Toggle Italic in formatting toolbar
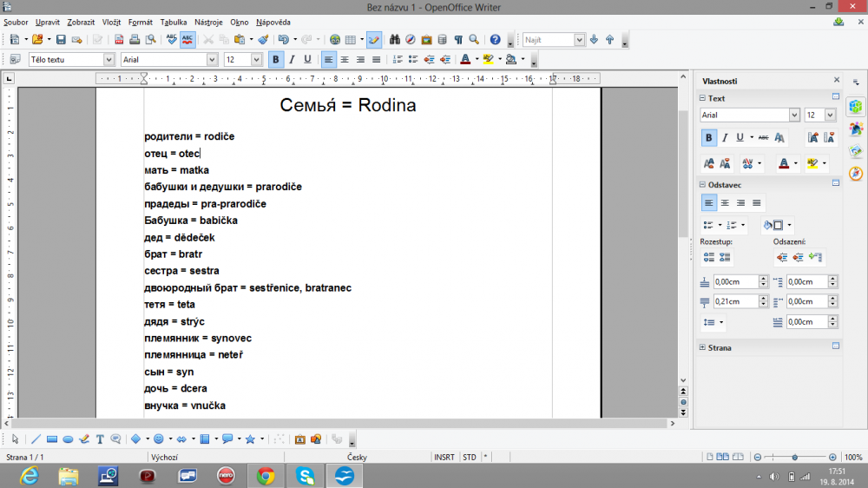868x488 pixels. [x=292, y=59]
